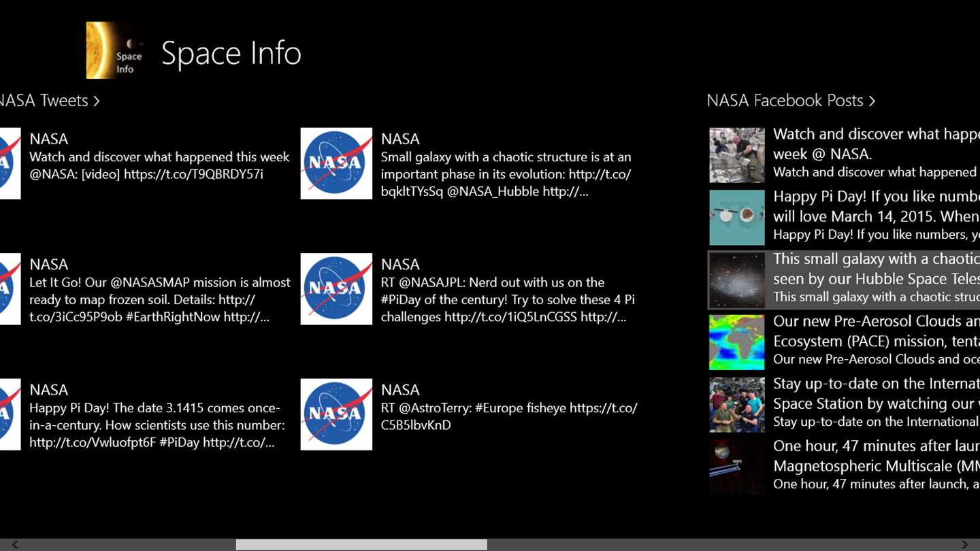Open small galaxy Hubble post thumbnail
The image size is (980, 551).
(737, 280)
